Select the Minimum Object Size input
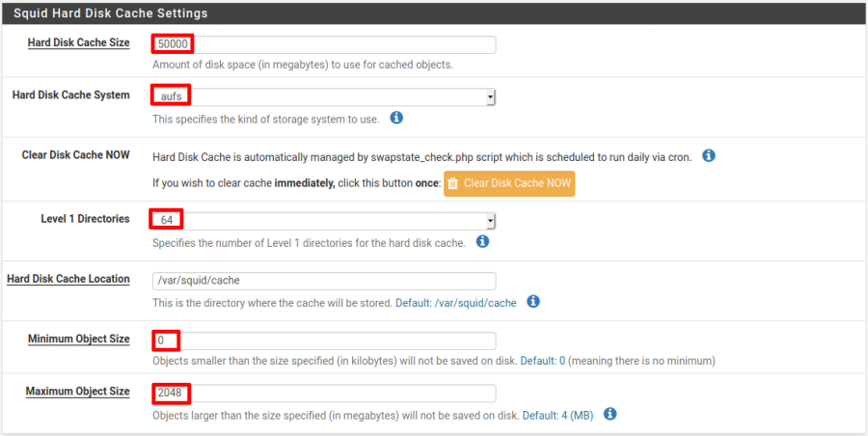 coord(324,341)
